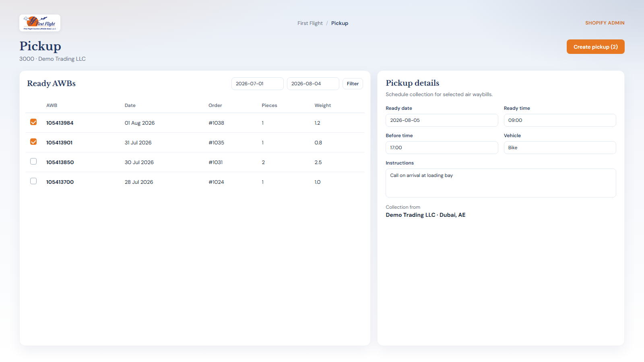The image size is (644, 362).
Task: Select AWB number 105413700
Action: click(x=60, y=182)
